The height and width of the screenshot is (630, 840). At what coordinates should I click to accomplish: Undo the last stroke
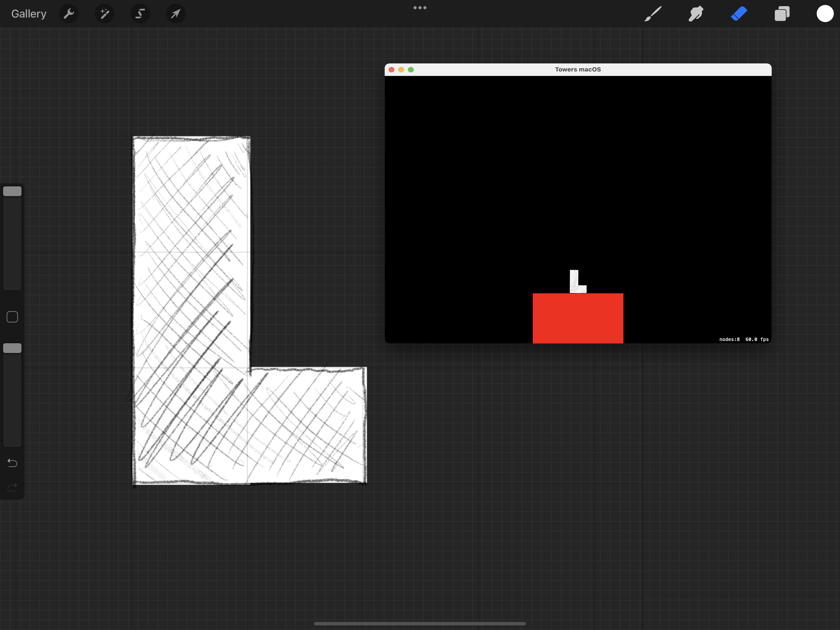12,463
